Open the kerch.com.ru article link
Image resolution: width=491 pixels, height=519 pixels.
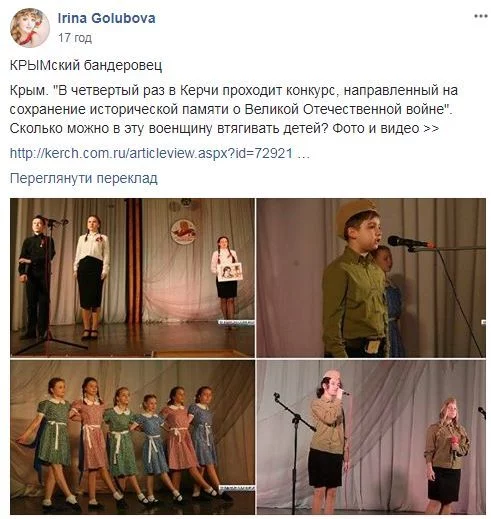pos(151,153)
